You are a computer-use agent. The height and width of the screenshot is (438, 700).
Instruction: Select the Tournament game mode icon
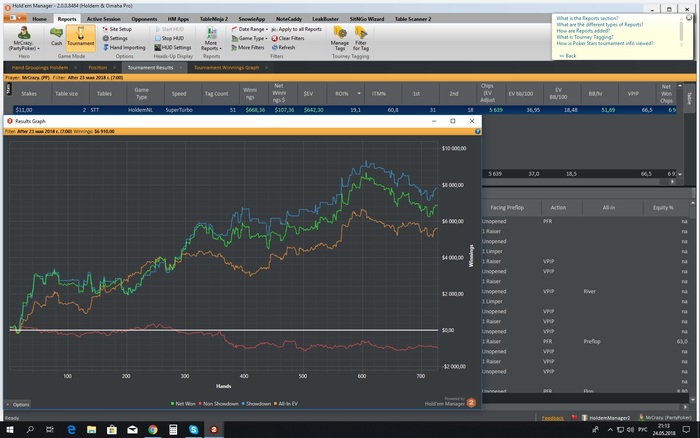coord(80,37)
